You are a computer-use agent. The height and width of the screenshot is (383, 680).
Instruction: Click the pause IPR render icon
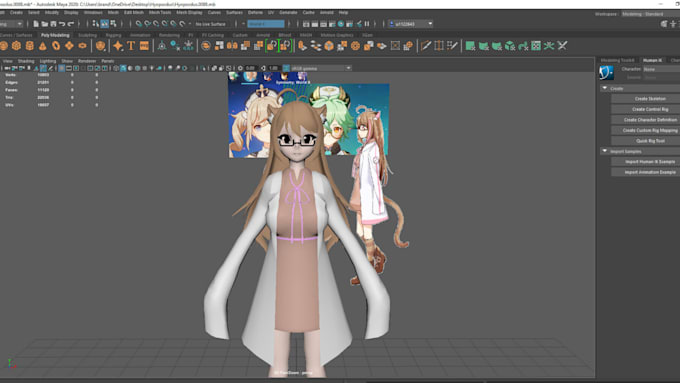pyautogui.click(x=367, y=24)
